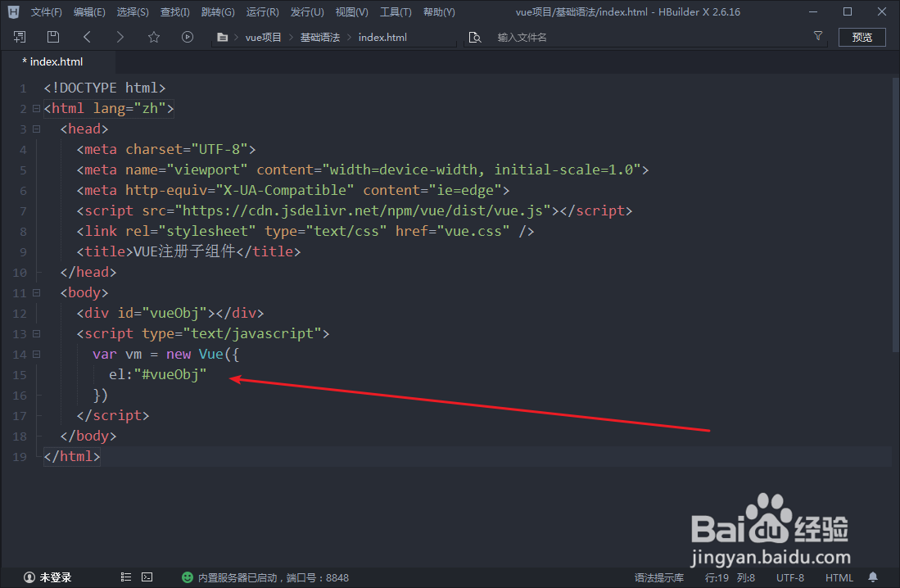Screen dimensions: 900x588
Task: Open the 查找(I) menu
Action: click(175, 12)
